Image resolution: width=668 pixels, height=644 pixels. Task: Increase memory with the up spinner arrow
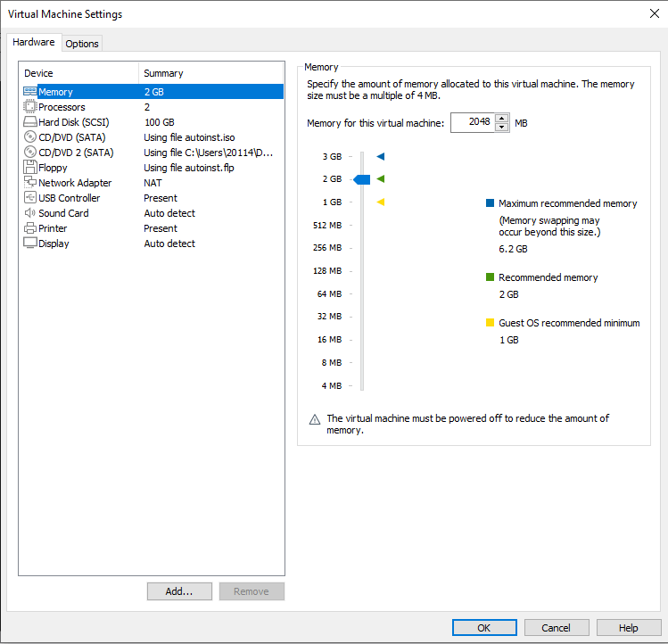[502, 118]
